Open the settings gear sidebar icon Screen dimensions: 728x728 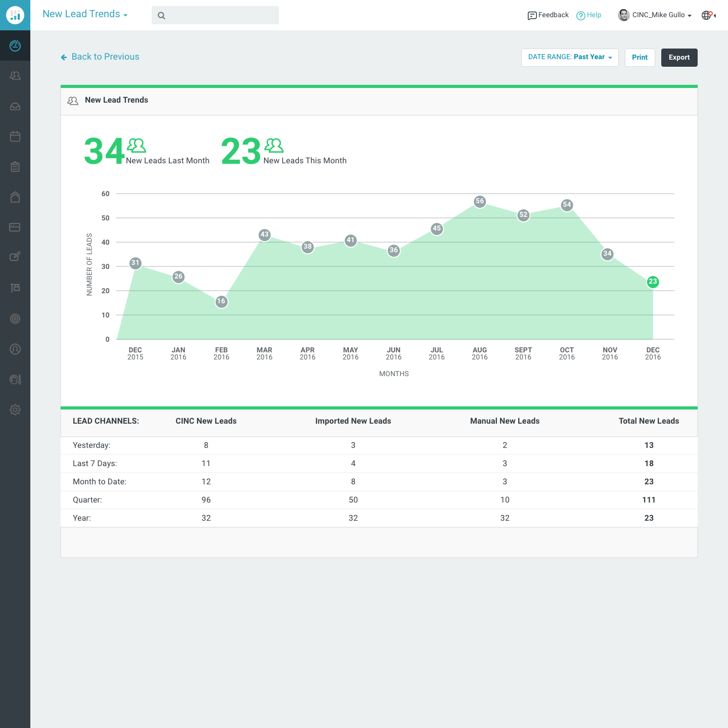click(15, 409)
